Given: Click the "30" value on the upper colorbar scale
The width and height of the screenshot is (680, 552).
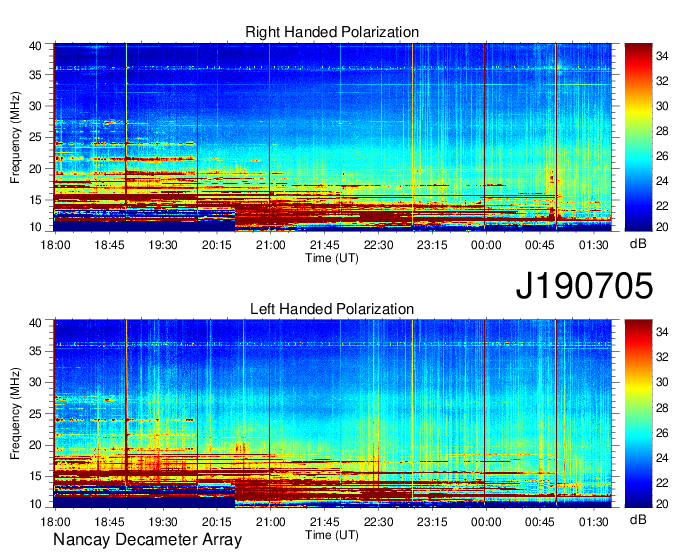Looking at the screenshot, I should [x=662, y=106].
